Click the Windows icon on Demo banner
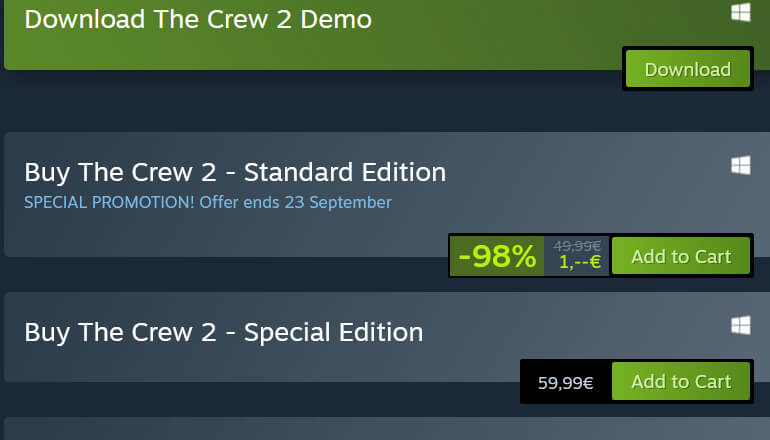 click(x=741, y=12)
